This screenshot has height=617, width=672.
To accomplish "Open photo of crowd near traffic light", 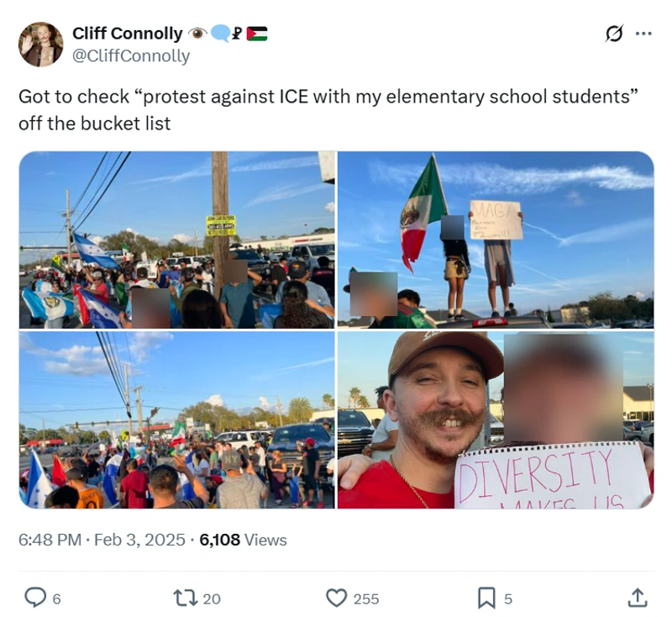I will pyautogui.click(x=177, y=419).
